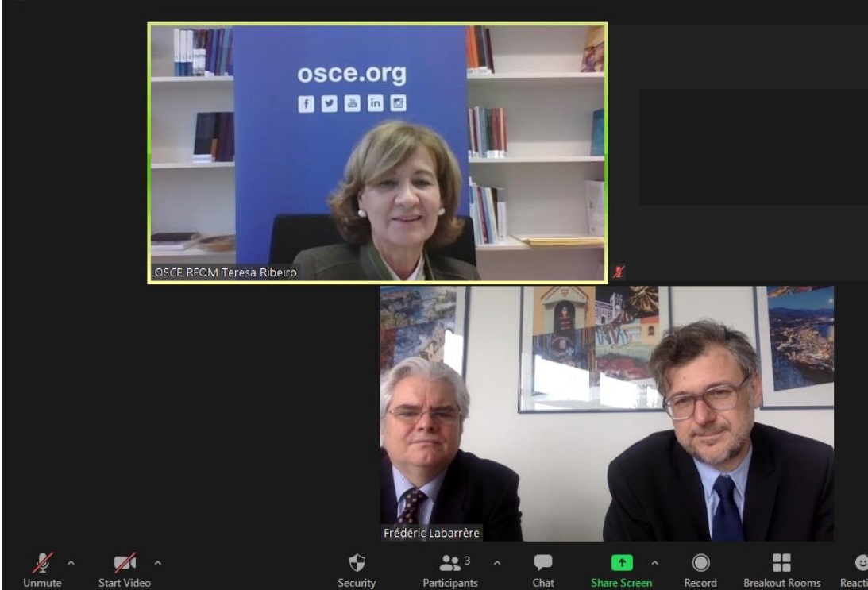Select Frédéric Labarrère's video tile
Screen dimensions: 868x590
(607, 413)
